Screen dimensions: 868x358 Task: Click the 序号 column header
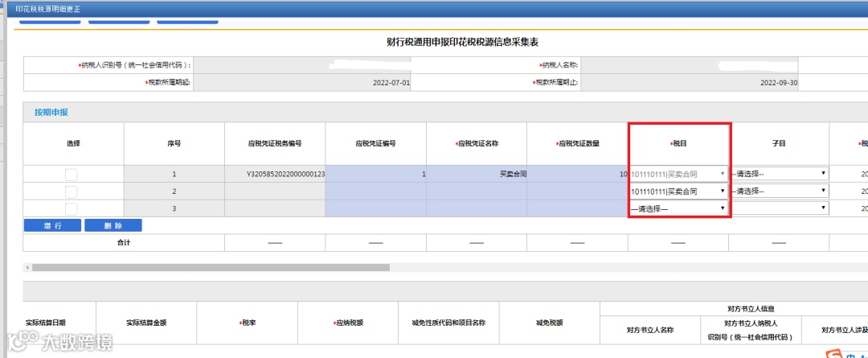174,143
